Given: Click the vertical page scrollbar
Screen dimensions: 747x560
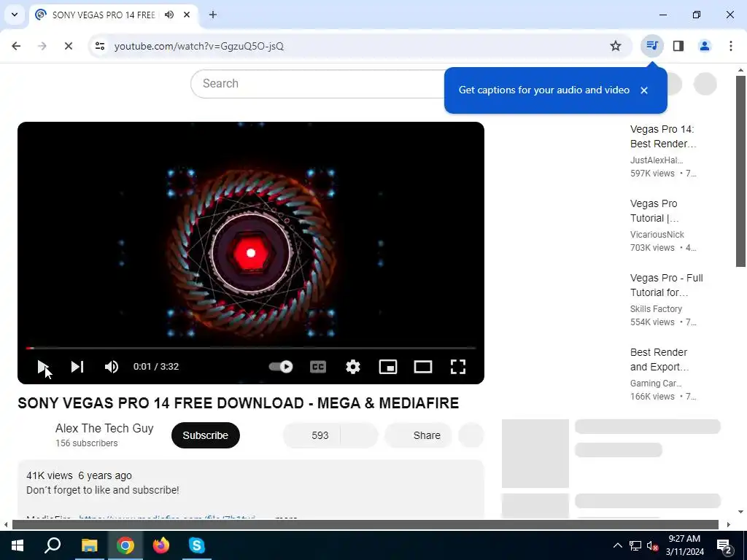Looking at the screenshot, I should coord(740,171).
